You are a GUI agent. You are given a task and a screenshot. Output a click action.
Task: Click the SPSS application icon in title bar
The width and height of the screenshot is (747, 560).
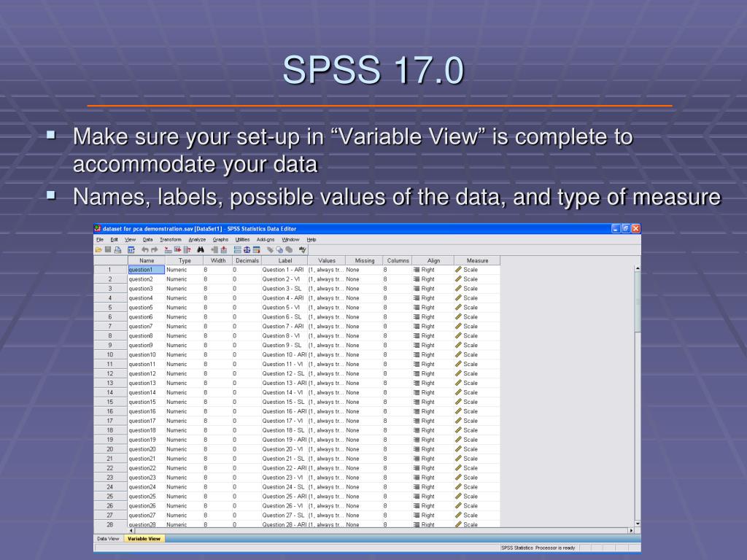pyautogui.click(x=98, y=228)
